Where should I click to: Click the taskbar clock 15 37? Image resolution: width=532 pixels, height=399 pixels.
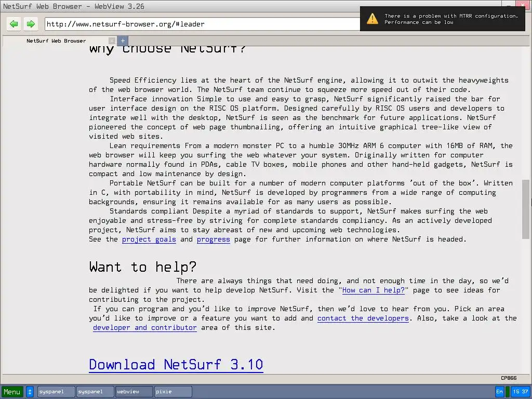point(521,392)
